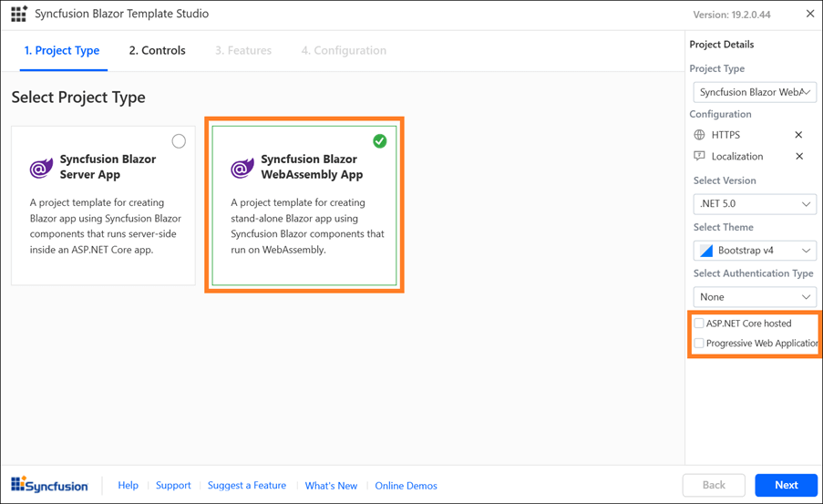This screenshot has height=504, width=823.
Task: Open the Select Authentication Type dropdown
Action: [754, 297]
